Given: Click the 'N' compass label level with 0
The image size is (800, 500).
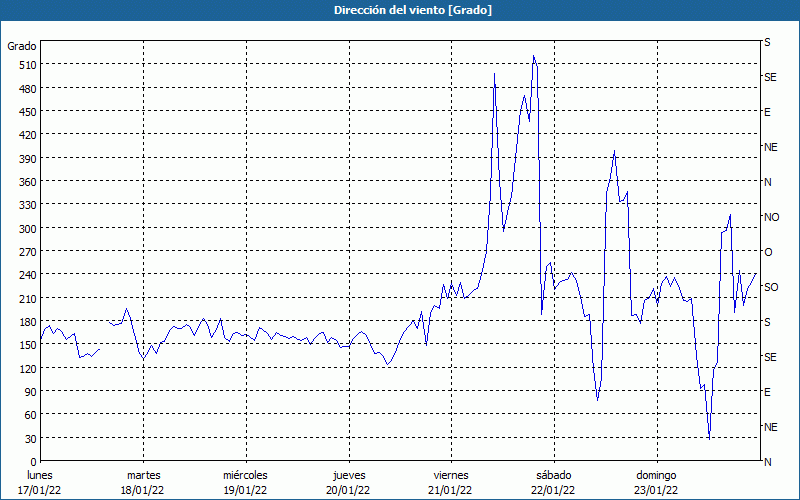Looking at the screenshot, I should point(767,462).
